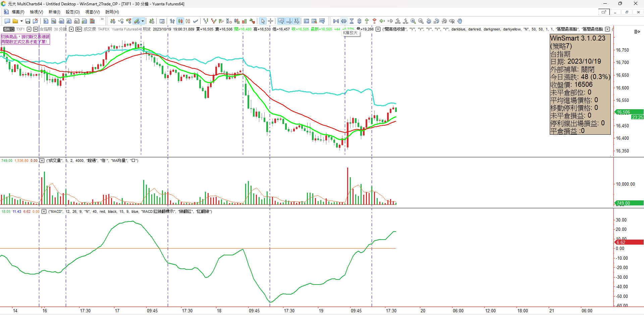Open the drawing tool marker icon
Viewport: 644px width, 315px height.
[x=137, y=21]
